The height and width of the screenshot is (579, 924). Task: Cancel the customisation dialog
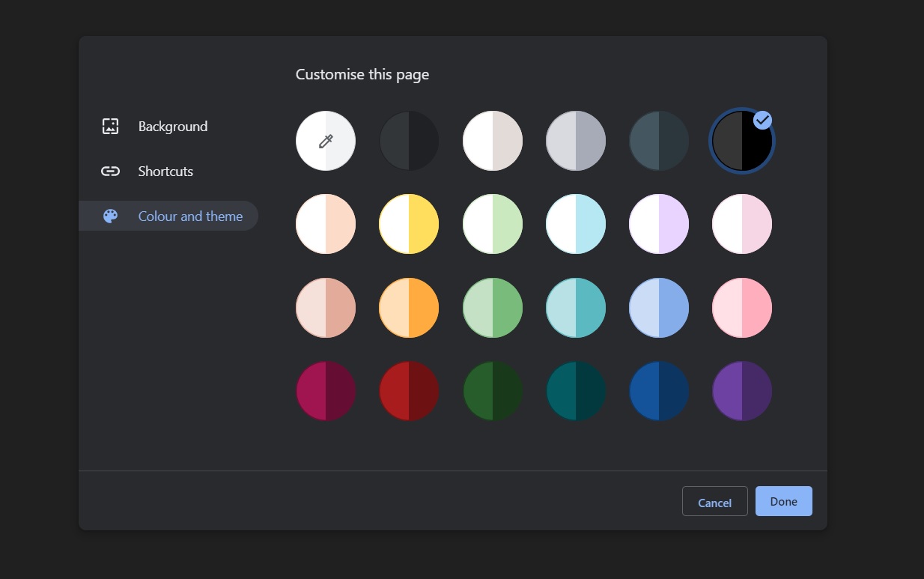(x=714, y=502)
